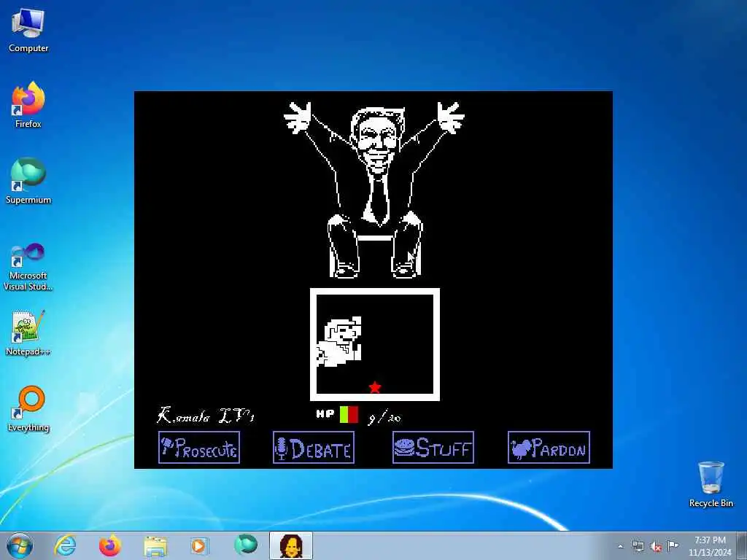The width and height of the screenshot is (747, 560).
Task: Open the Windows Start menu orb
Action: [20, 545]
